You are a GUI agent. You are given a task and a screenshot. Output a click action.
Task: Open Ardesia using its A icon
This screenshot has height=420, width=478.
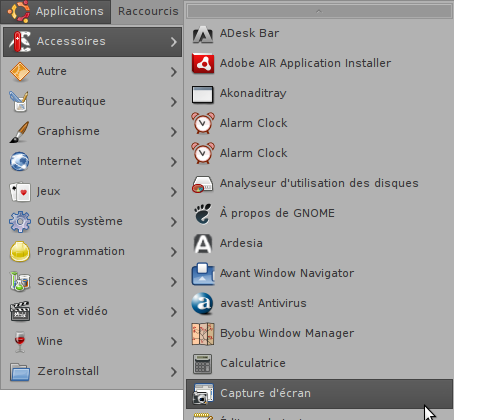click(203, 243)
